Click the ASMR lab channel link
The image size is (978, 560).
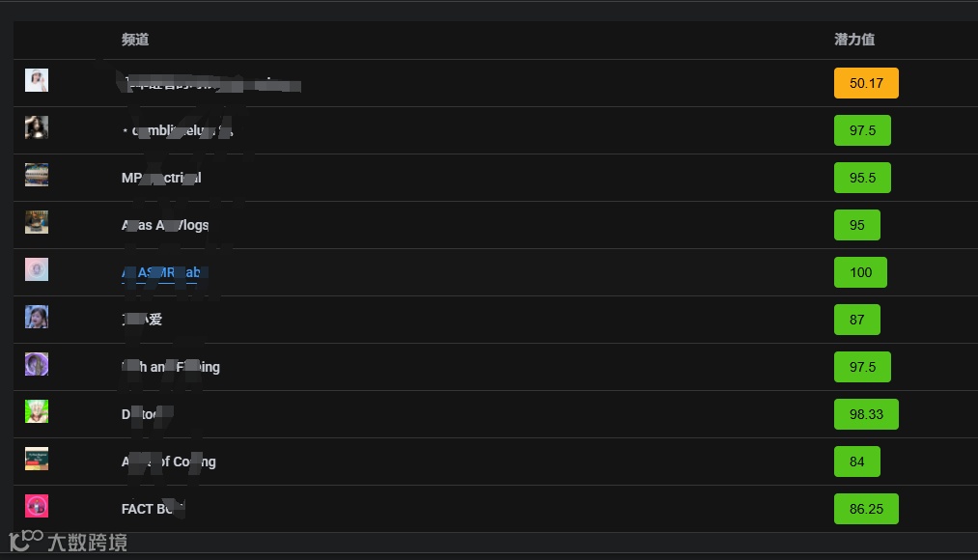tap(161, 272)
